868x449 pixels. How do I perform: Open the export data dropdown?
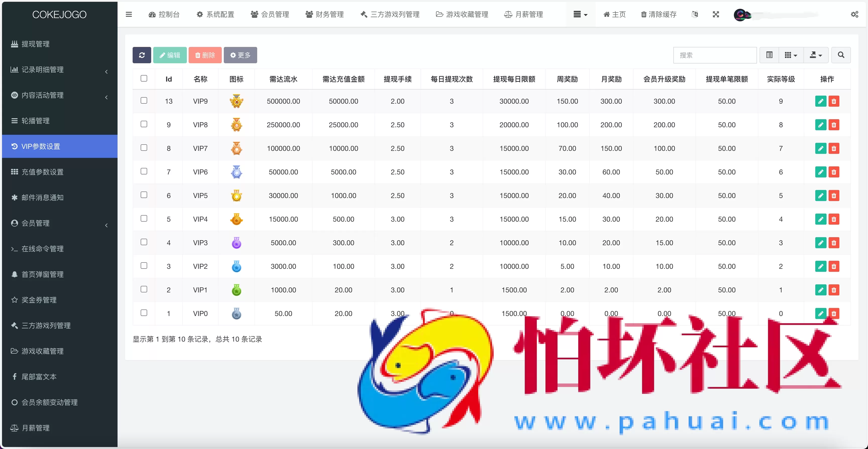click(x=816, y=54)
